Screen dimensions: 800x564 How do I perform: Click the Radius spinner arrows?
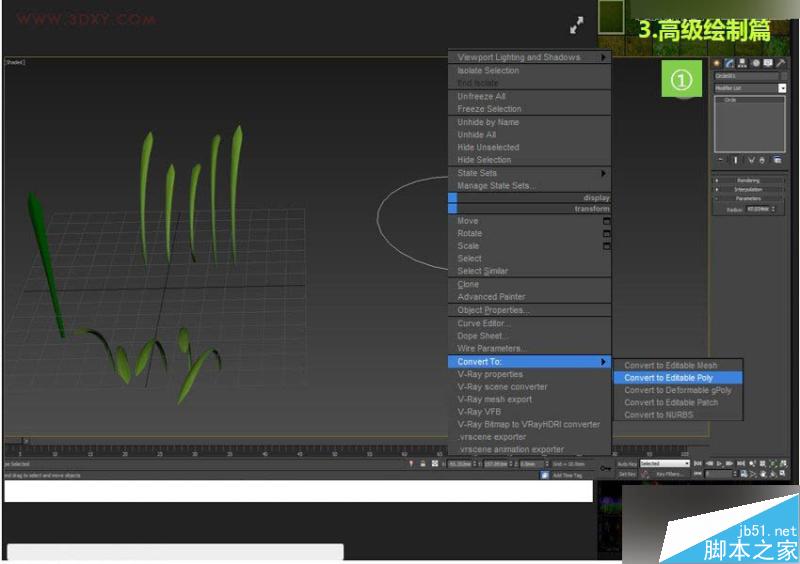773,209
